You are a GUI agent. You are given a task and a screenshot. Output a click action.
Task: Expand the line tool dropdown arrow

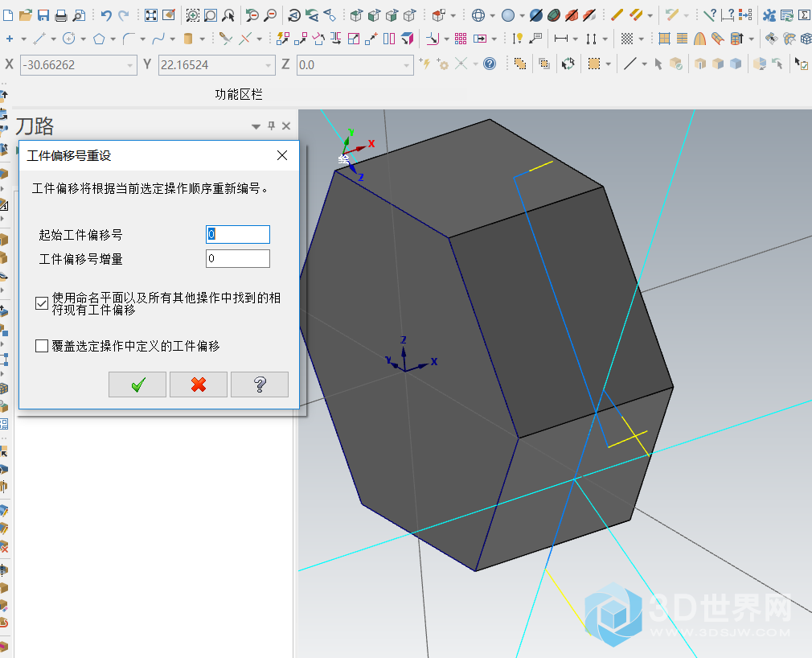point(53,39)
